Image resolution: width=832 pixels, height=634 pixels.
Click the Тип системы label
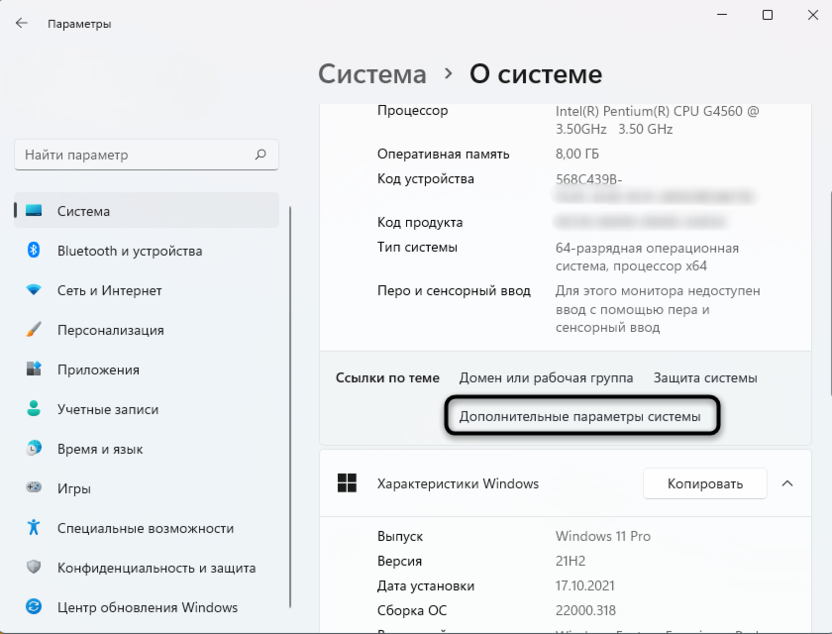[417, 247]
